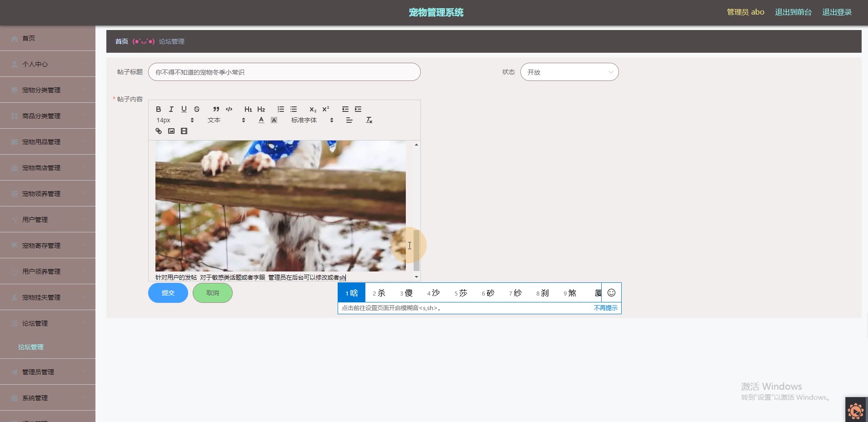Open the text color picker
Viewport: 868px width, 422px height.
[x=261, y=120]
